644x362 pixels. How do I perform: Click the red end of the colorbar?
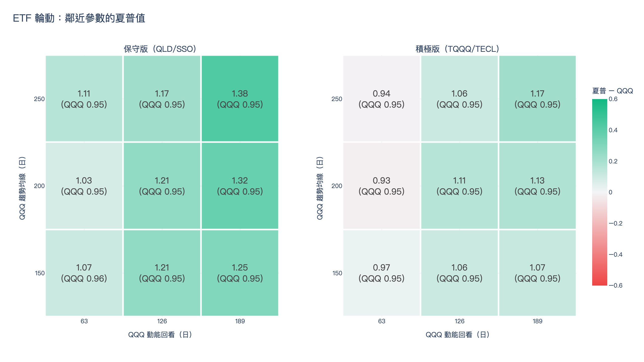pos(599,283)
